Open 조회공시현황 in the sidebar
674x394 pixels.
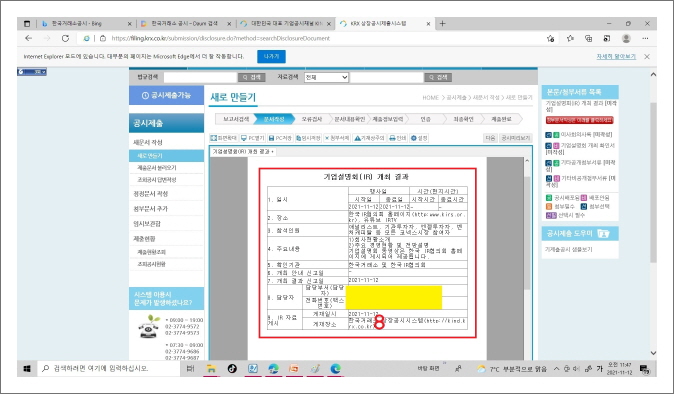(151, 264)
